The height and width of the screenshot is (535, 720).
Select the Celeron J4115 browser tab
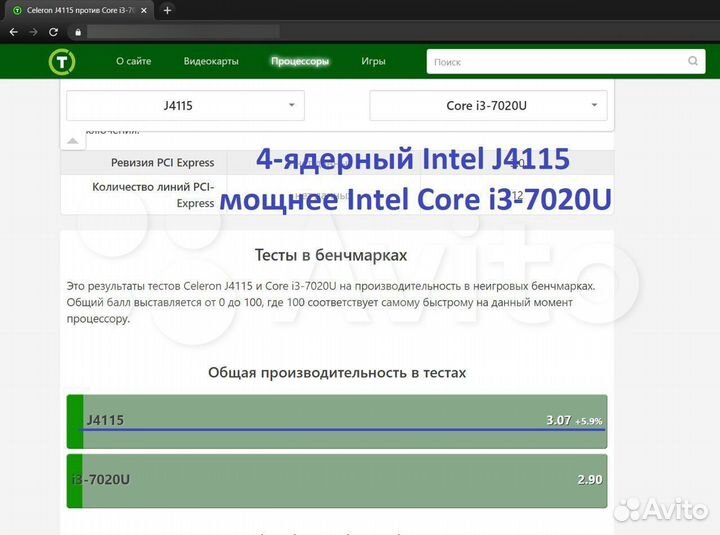click(78, 11)
